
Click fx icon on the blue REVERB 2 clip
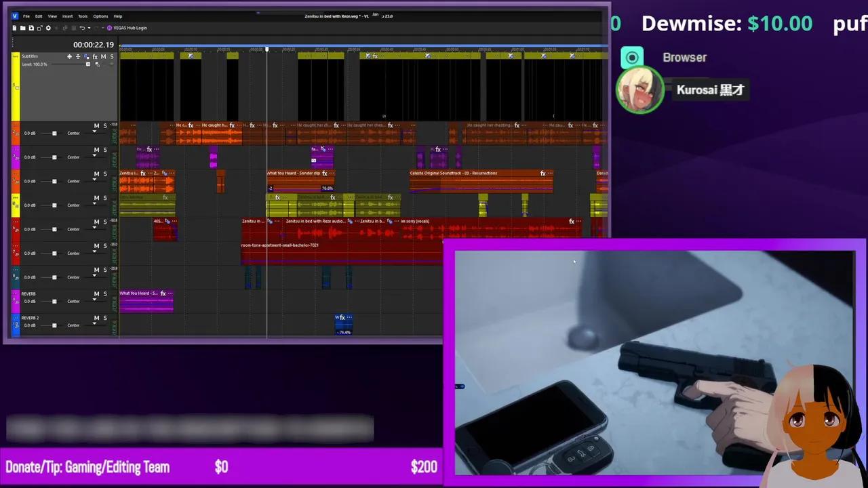tap(343, 317)
